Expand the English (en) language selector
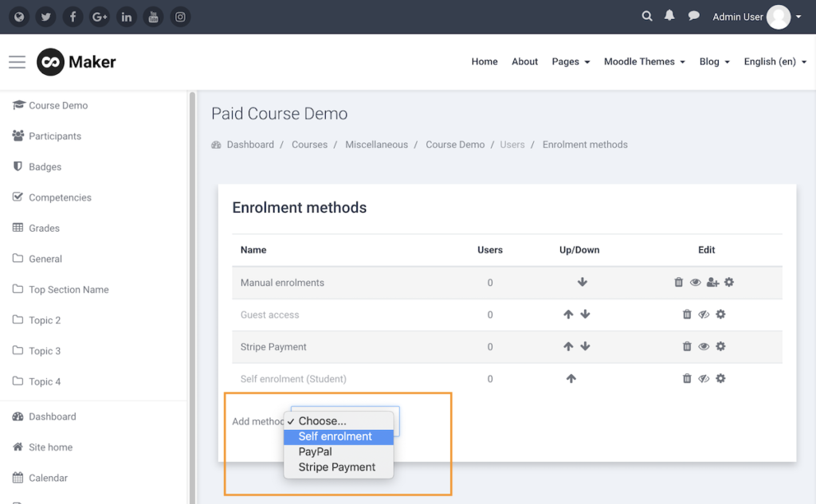The height and width of the screenshot is (504, 816). (x=774, y=61)
